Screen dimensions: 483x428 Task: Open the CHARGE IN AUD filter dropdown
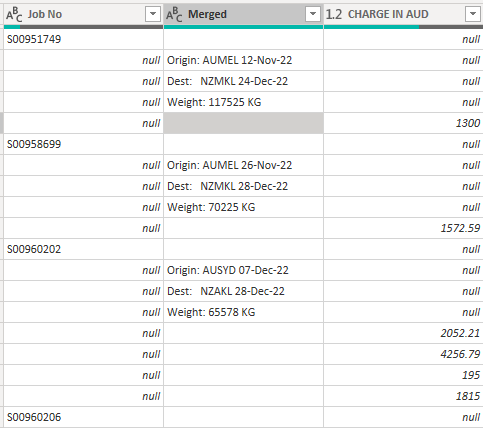[x=473, y=14]
